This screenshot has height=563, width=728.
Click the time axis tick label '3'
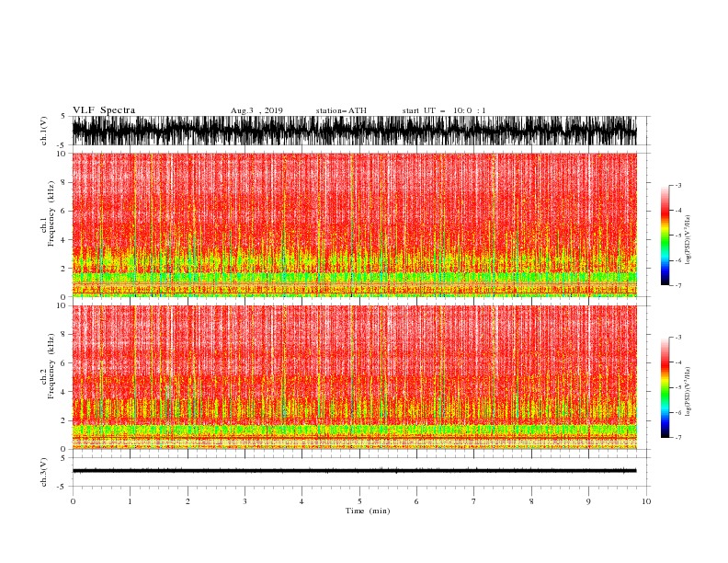245,501
